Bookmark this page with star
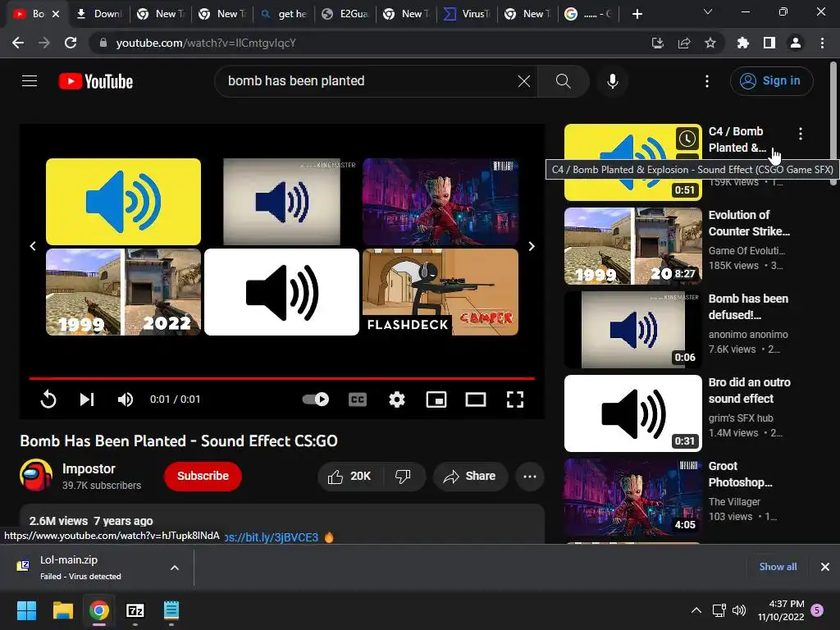This screenshot has height=630, width=840. pyautogui.click(x=710, y=43)
